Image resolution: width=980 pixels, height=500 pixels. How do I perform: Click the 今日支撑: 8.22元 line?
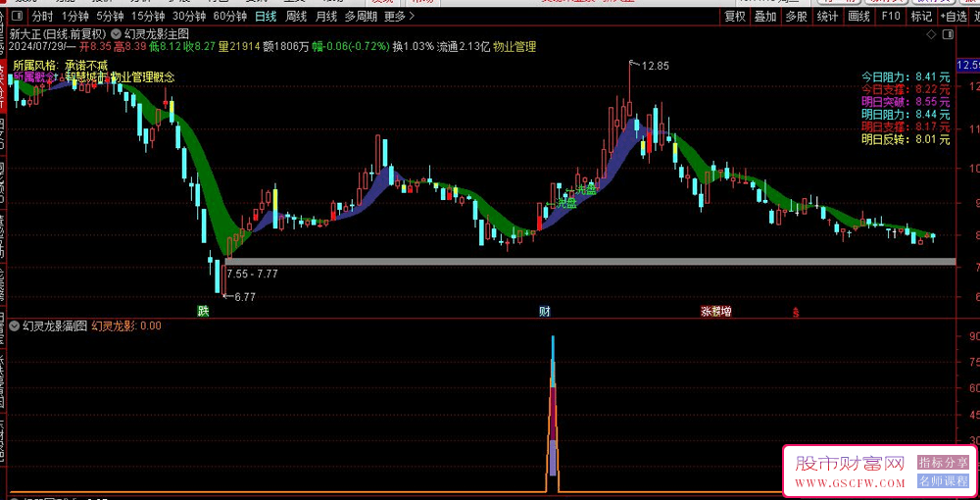[906, 89]
